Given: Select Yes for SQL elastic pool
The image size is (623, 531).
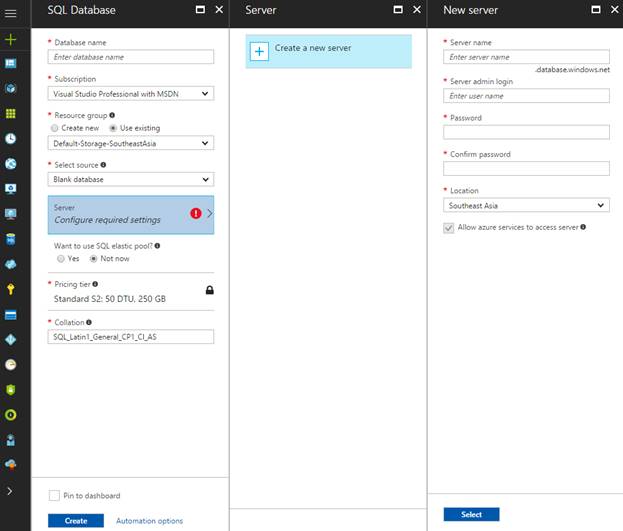Looking at the screenshot, I should coord(61,258).
